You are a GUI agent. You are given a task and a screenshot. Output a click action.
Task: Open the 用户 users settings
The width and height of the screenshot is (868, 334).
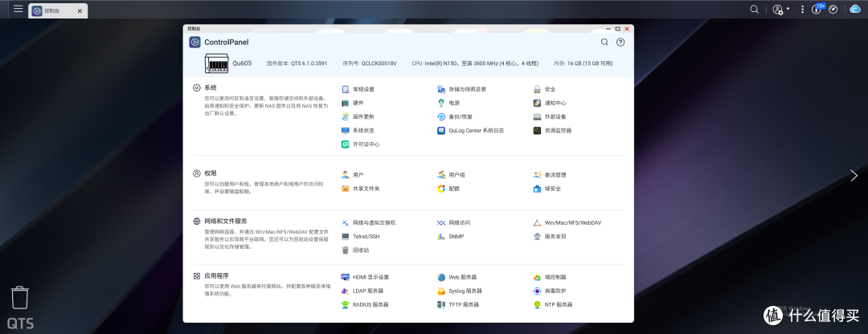click(353, 175)
